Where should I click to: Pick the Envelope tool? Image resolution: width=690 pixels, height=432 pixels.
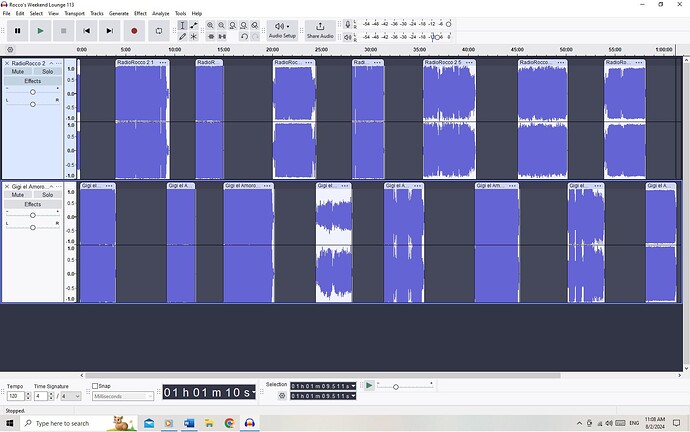click(x=194, y=26)
